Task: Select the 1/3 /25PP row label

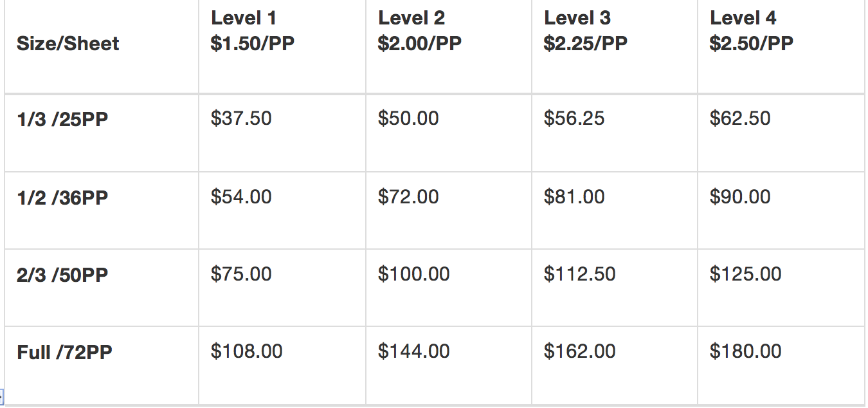Action: 62,120
